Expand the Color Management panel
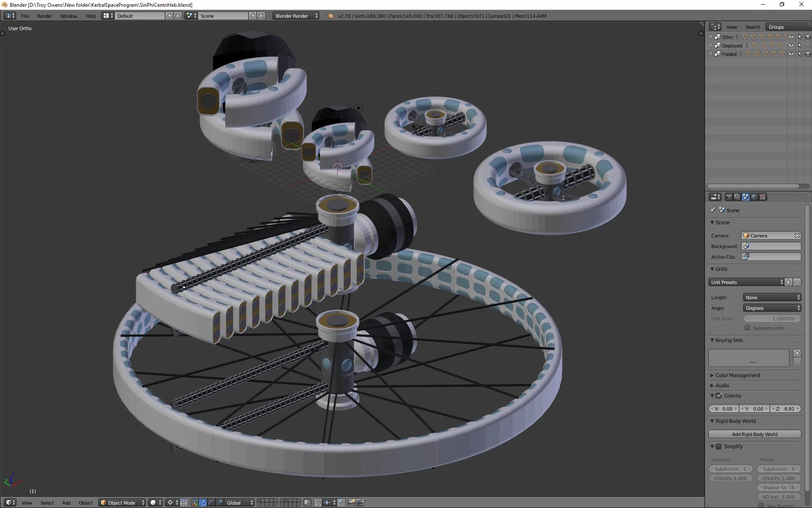This screenshot has height=508, width=812. click(x=738, y=375)
